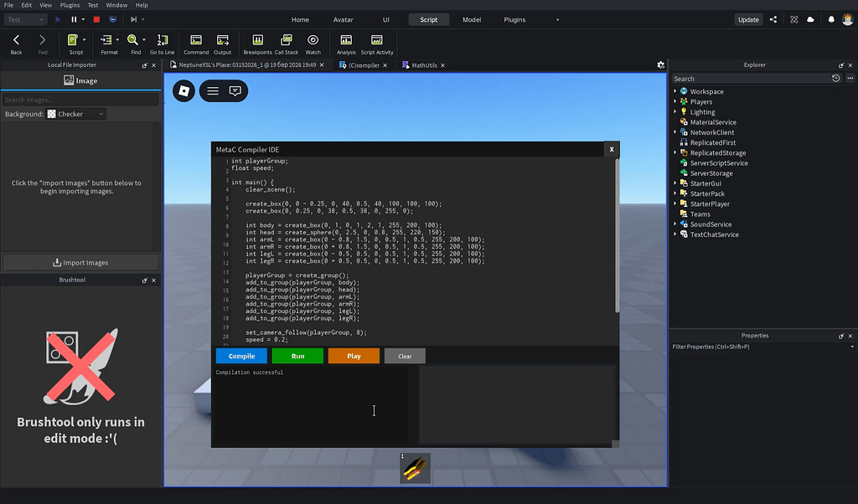Pause the running test
Image resolution: width=858 pixels, height=504 pixels.
pyautogui.click(x=74, y=20)
